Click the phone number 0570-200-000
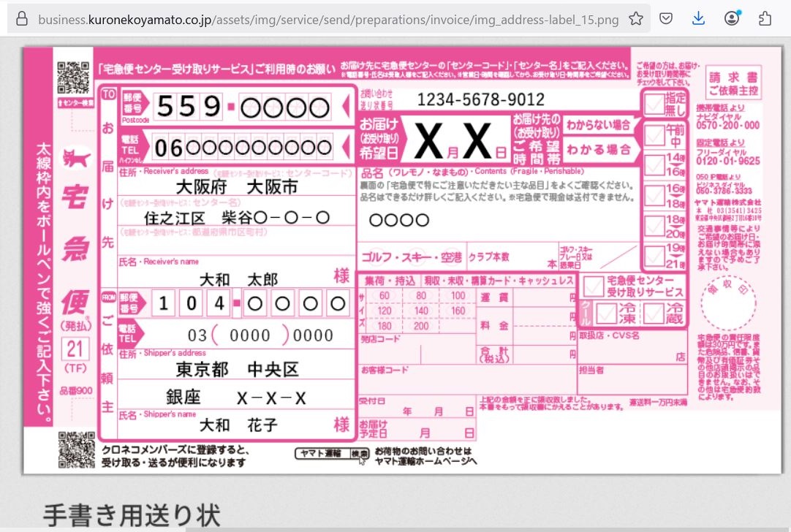 tap(727, 125)
